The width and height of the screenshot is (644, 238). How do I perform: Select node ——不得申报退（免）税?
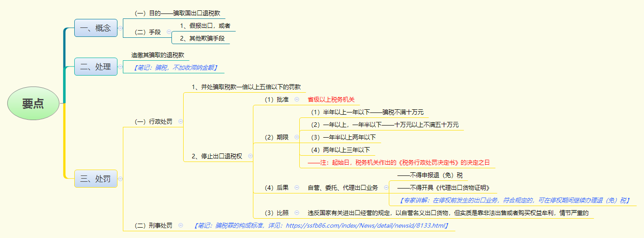coord(430,175)
